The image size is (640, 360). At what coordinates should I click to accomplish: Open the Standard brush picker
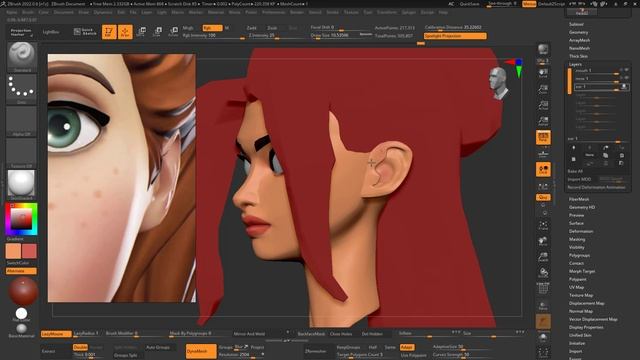22,57
